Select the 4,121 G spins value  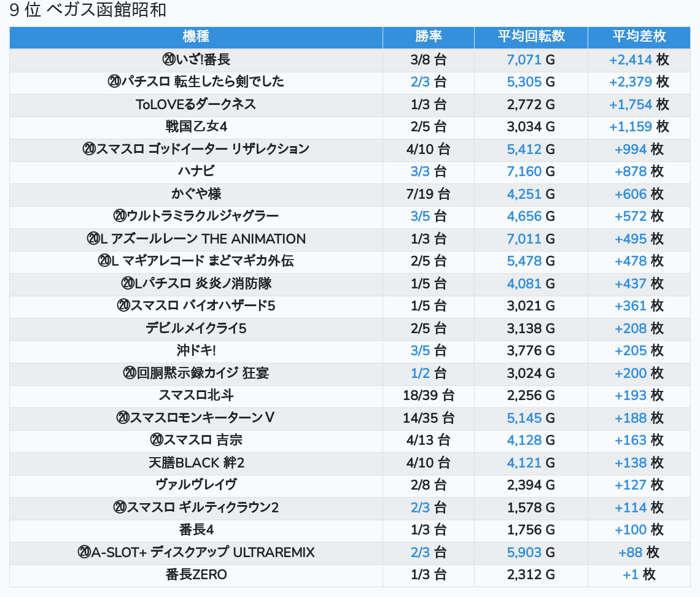pos(531,463)
